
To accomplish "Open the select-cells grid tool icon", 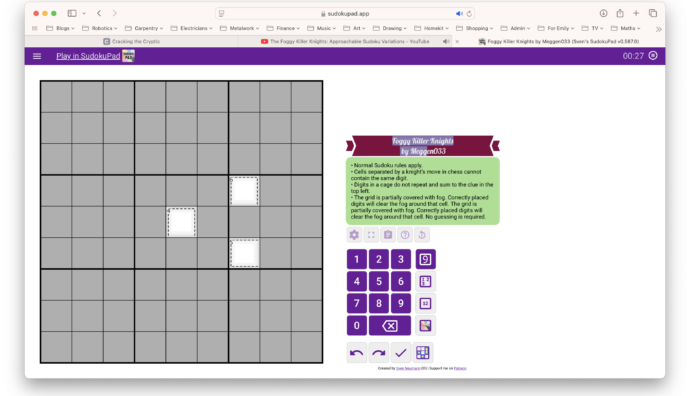I will [x=422, y=352].
